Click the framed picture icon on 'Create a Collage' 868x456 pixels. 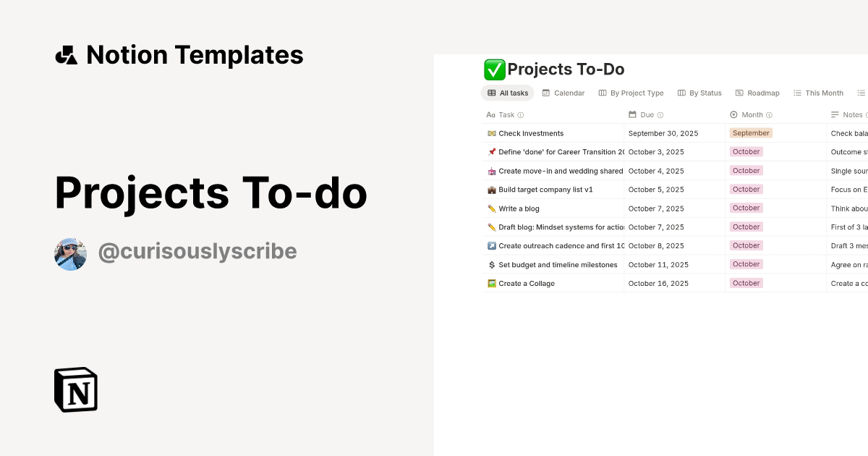coord(490,283)
